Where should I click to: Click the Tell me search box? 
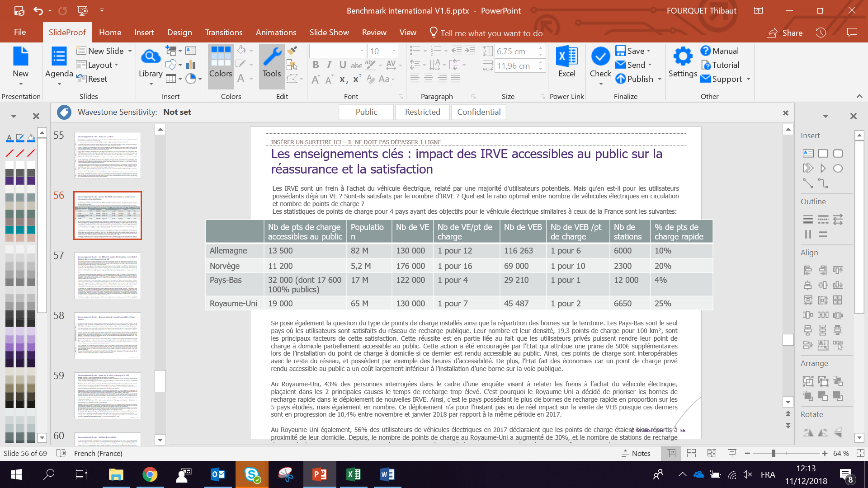[486, 33]
